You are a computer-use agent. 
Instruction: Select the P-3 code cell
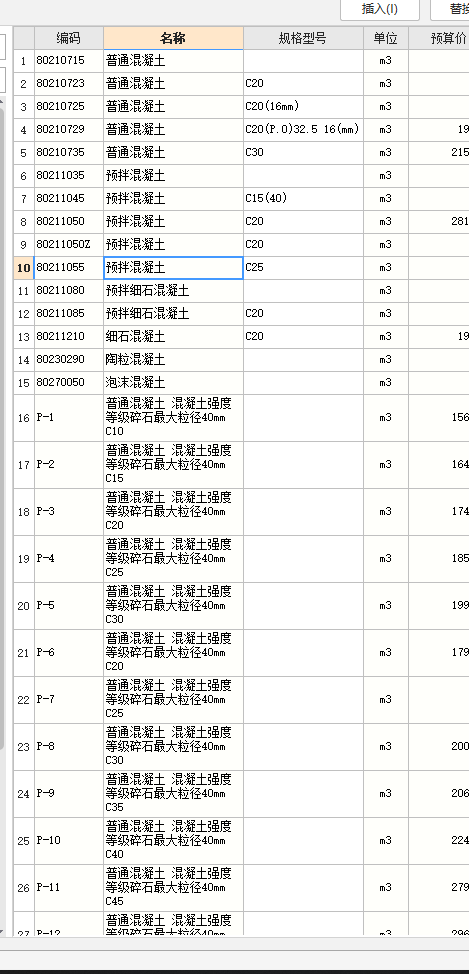pos(68,512)
